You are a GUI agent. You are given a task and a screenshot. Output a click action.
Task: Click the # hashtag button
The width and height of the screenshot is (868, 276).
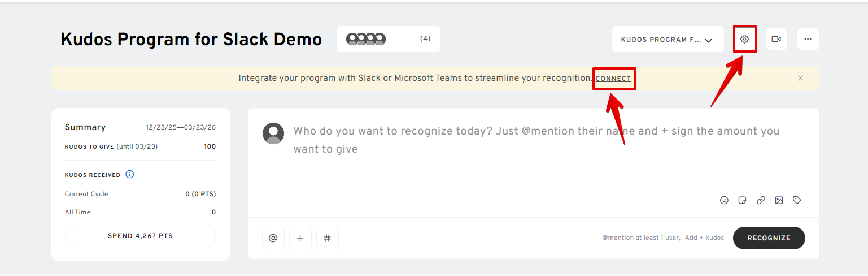pos(327,238)
